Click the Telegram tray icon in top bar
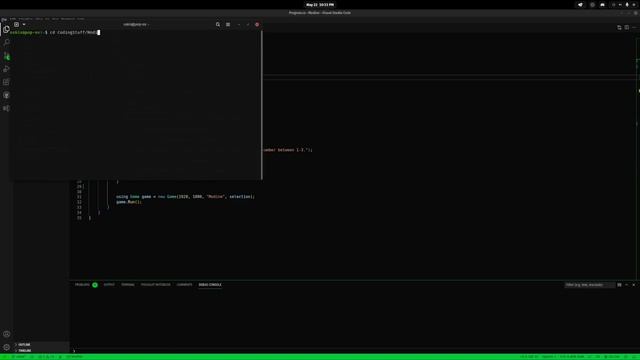This screenshot has width=640, height=360. pos(580,5)
